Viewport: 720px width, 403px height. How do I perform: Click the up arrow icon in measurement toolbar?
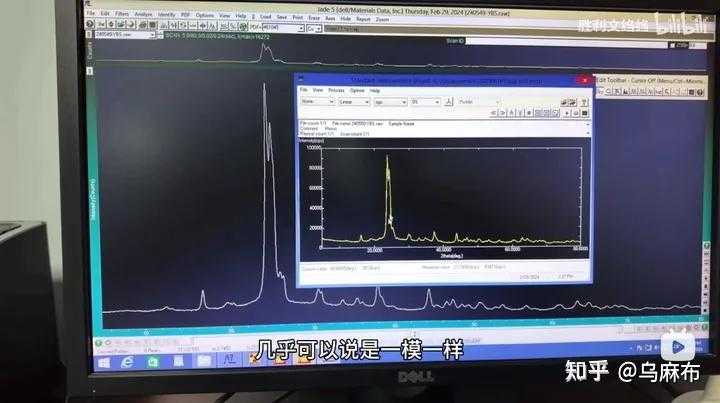point(512,113)
